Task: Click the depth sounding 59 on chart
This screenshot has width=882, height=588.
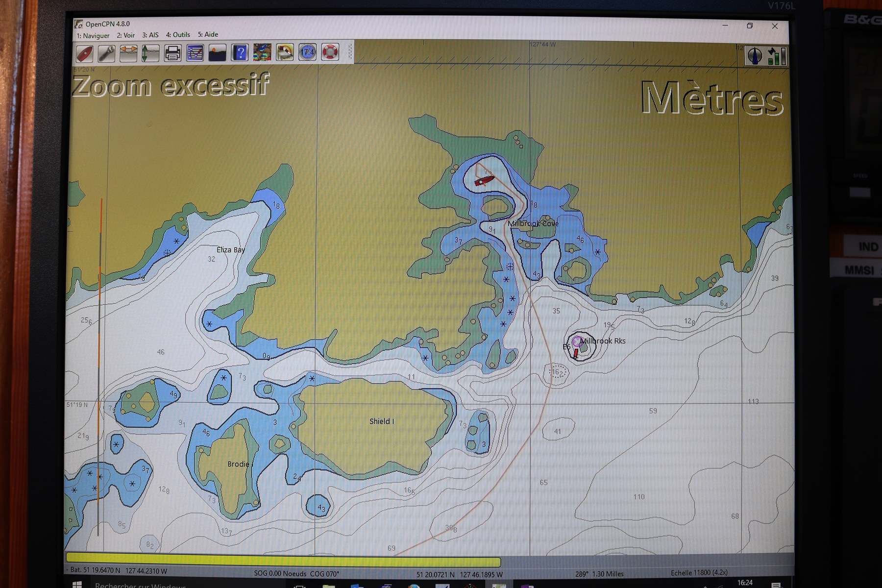Action: (x=653, y=411)
